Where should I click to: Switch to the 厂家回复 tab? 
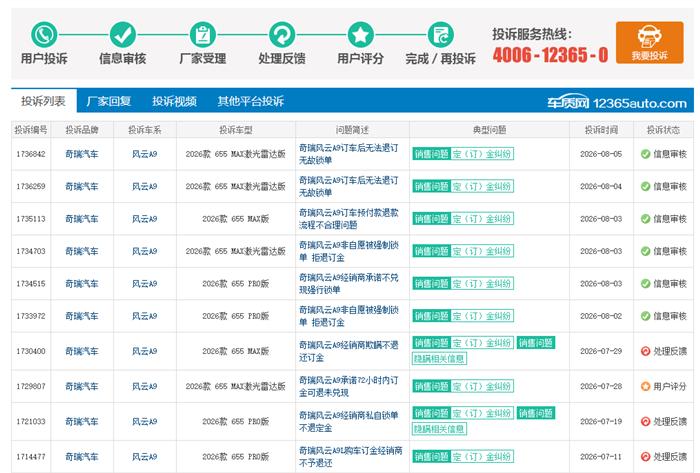tap(108, 101)
